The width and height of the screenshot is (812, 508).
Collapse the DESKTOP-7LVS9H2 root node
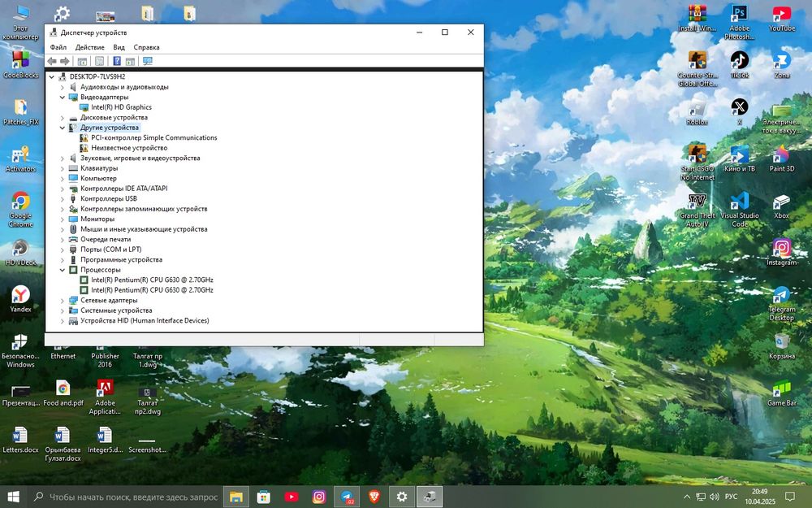[52, 76]
